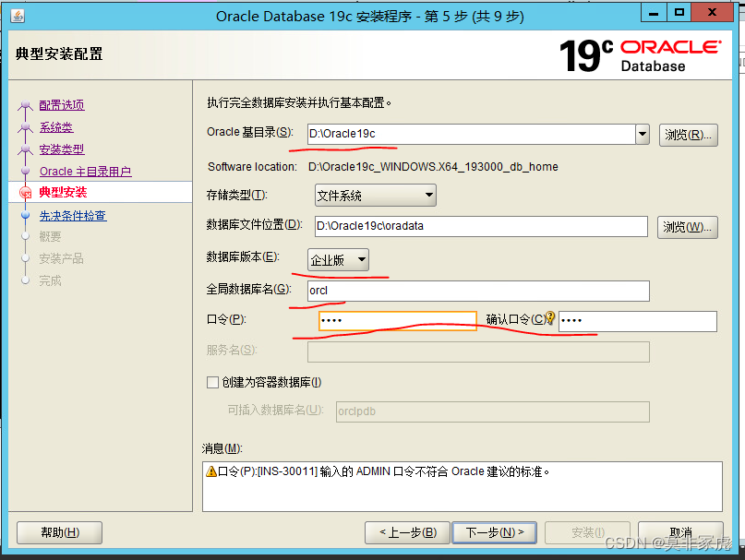This screenshot has height=560, width=745.
Task: Check the 创建为容器数据库 checkbox
Action: tap(212, 382)
